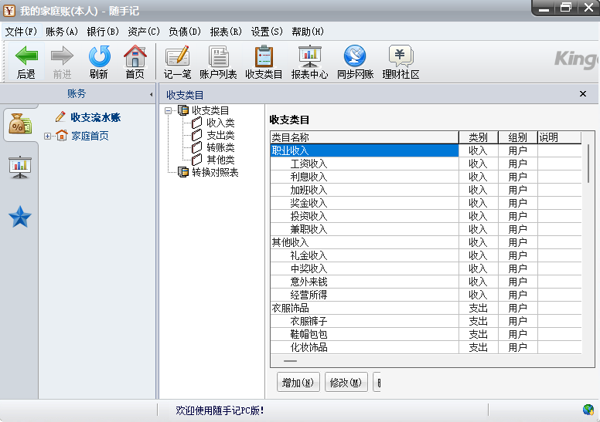The image size is (600, 422).
Task: Click the 刷新 refresh icon
Action: point(98,56)
